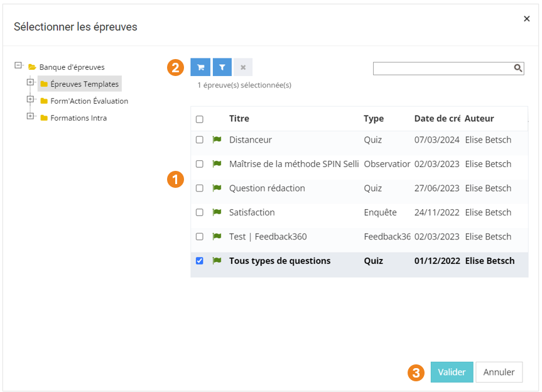
Task: Check the Distanceur row checkbox
Action: click(x=200, y=140)
